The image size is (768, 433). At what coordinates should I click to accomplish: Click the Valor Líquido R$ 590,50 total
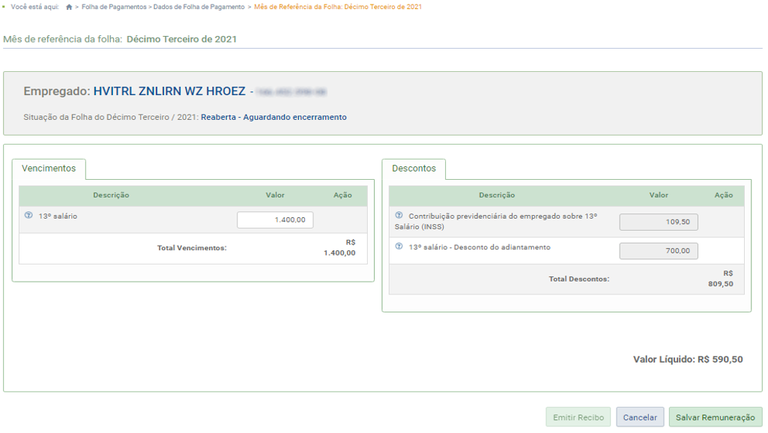688,359
